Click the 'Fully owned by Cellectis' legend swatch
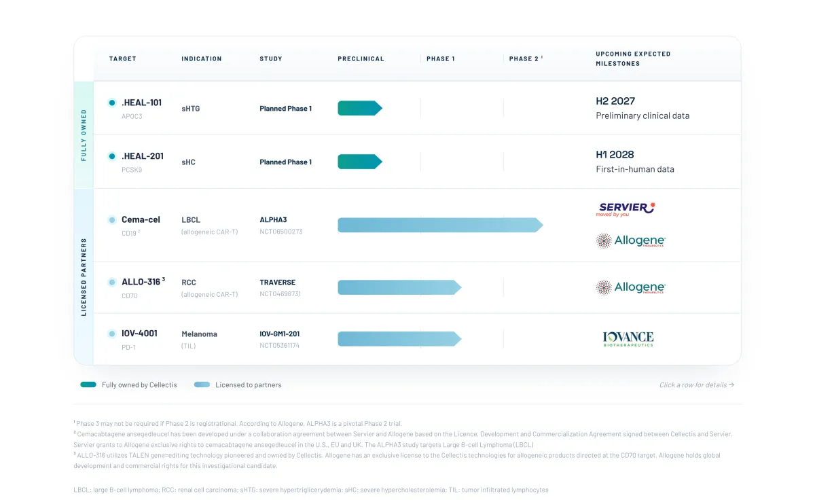 coord(88,384)
